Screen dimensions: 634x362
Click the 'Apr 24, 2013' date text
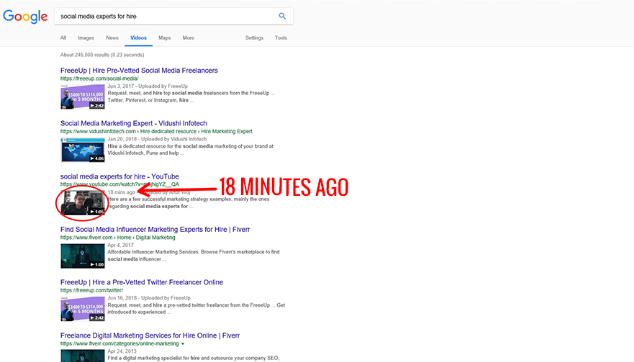tap(122, 351)
